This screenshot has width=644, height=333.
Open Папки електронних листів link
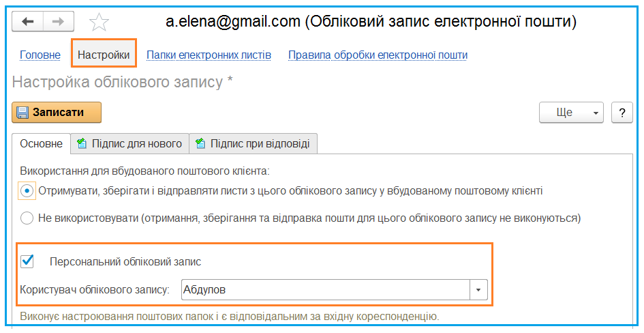pyautogui.click(x=209, y=55)
